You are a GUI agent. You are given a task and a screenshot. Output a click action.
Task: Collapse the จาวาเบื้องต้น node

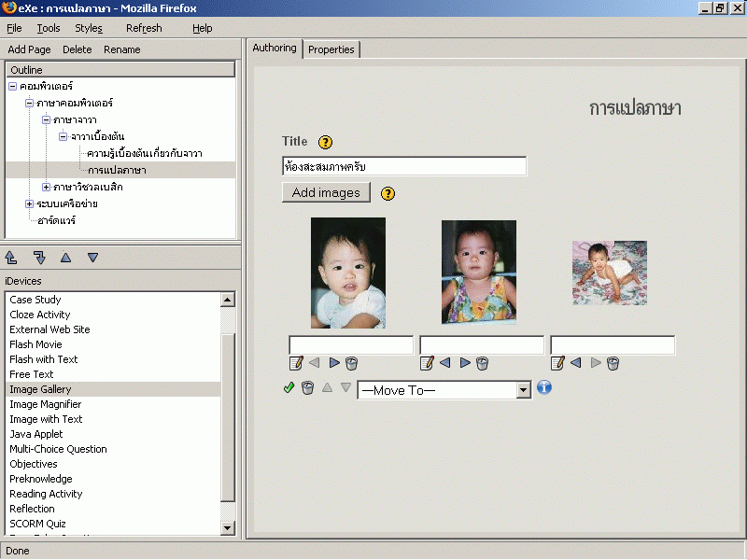63,136
